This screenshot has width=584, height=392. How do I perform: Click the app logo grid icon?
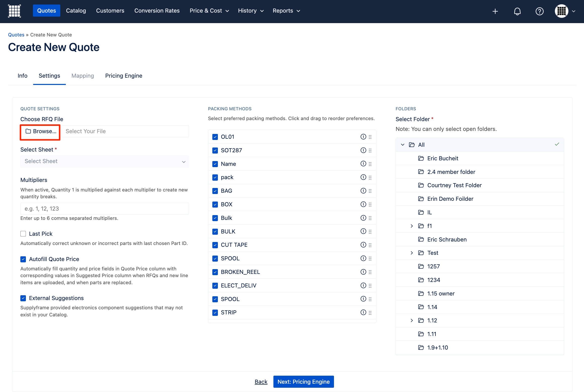14,11
